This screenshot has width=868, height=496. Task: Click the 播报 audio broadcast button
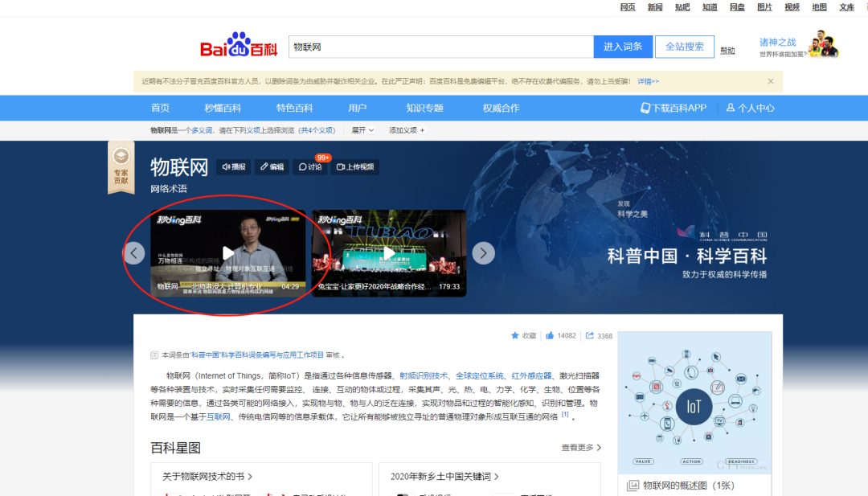(234, 166)
